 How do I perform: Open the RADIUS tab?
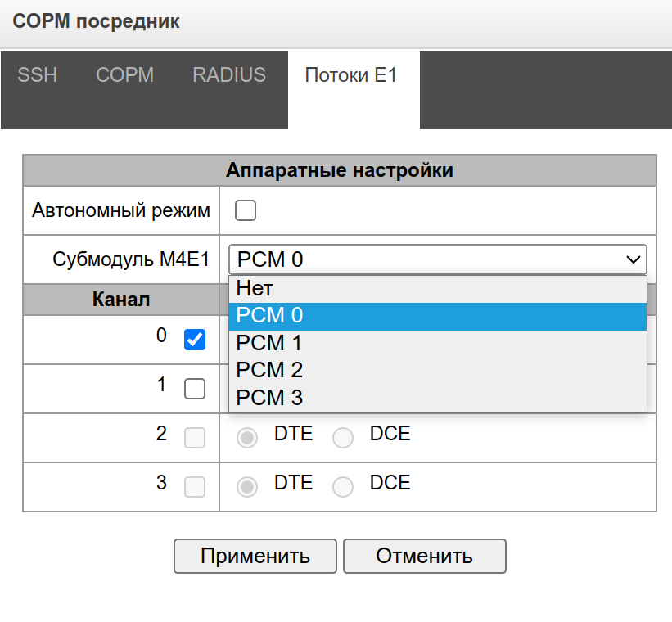[229, 75]
